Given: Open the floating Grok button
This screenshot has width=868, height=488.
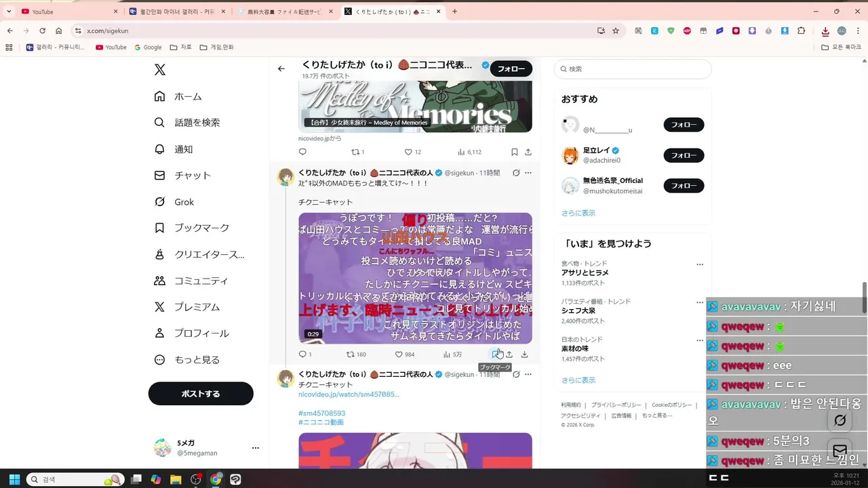Looking at the screenshot, I should coord(840,420).
